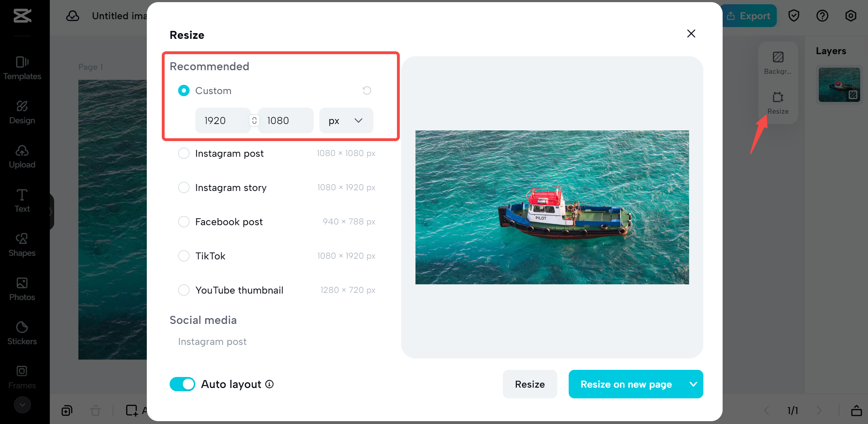Open the settings hexagon icon

click(851, 16)
